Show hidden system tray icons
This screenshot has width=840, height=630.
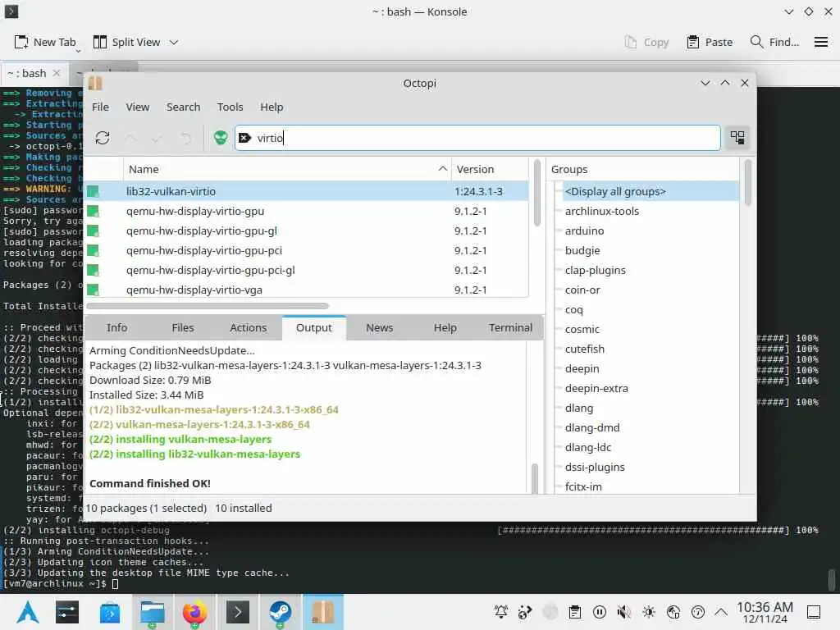[x=722, y=612]
